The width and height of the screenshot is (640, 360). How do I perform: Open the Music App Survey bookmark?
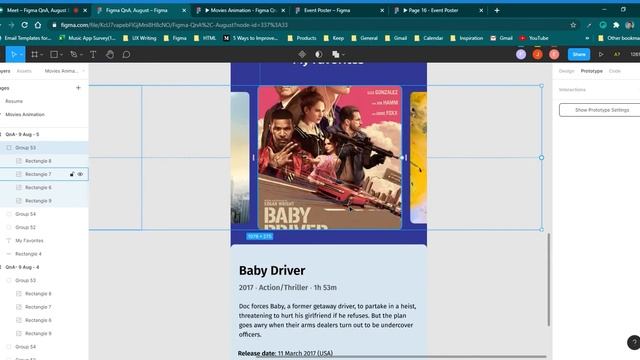click(x=87, y=38)
